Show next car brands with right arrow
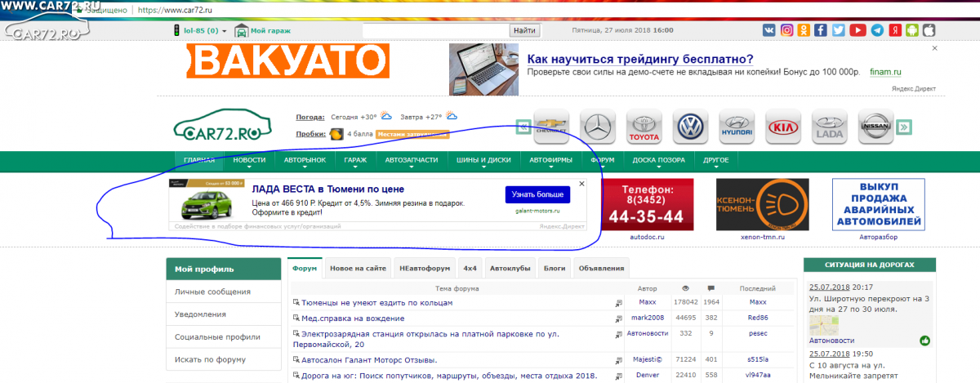Image resolution: width=980 pixels, height=383 pixels. click(904, 127)
